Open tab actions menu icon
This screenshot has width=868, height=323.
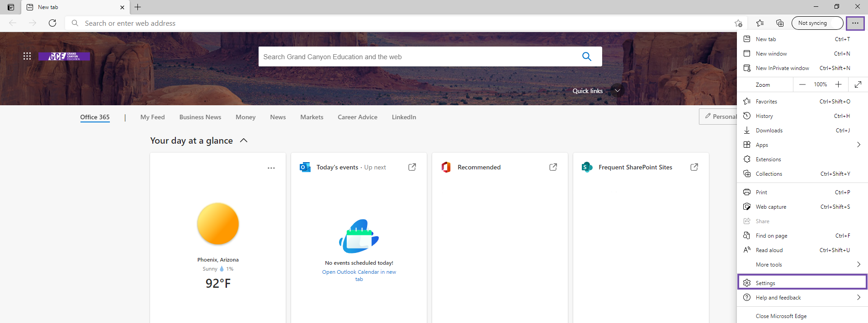[11, 7]
